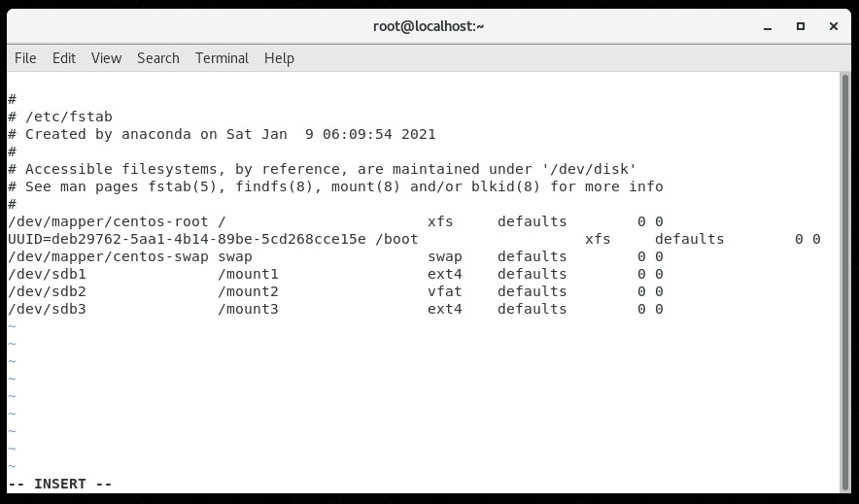
Task: Click the root@localhost:~ window title bar
Action: coord(429,26)
